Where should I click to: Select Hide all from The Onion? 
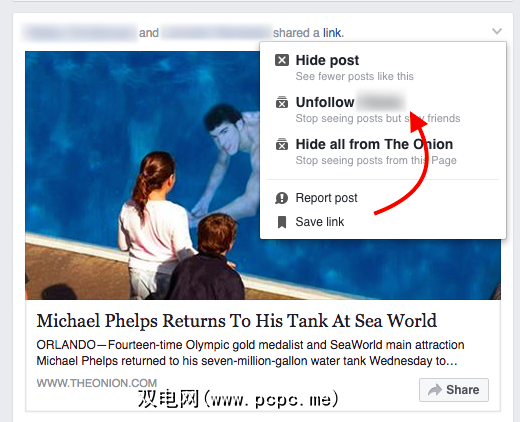[x=383, y=151]
